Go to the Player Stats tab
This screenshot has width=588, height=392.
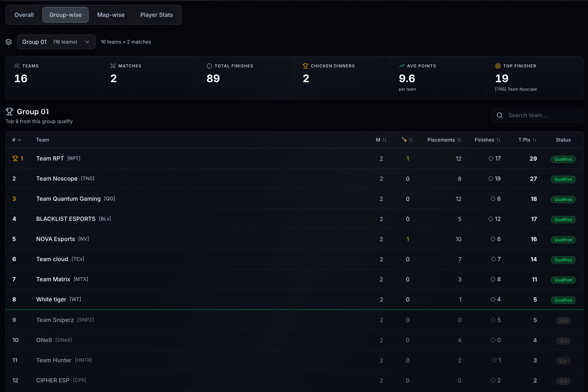click(x=157, y=15)
